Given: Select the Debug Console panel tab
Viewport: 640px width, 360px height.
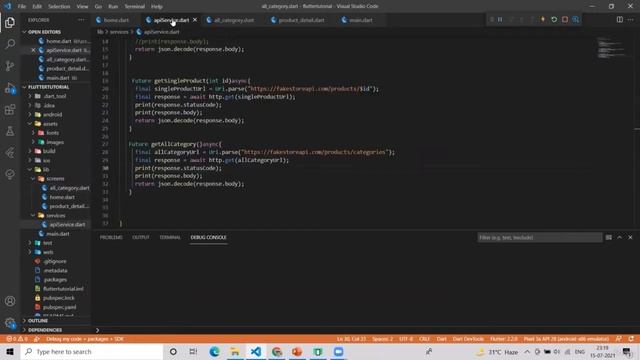Looking at the screenshot, I should tap(208, 237).
